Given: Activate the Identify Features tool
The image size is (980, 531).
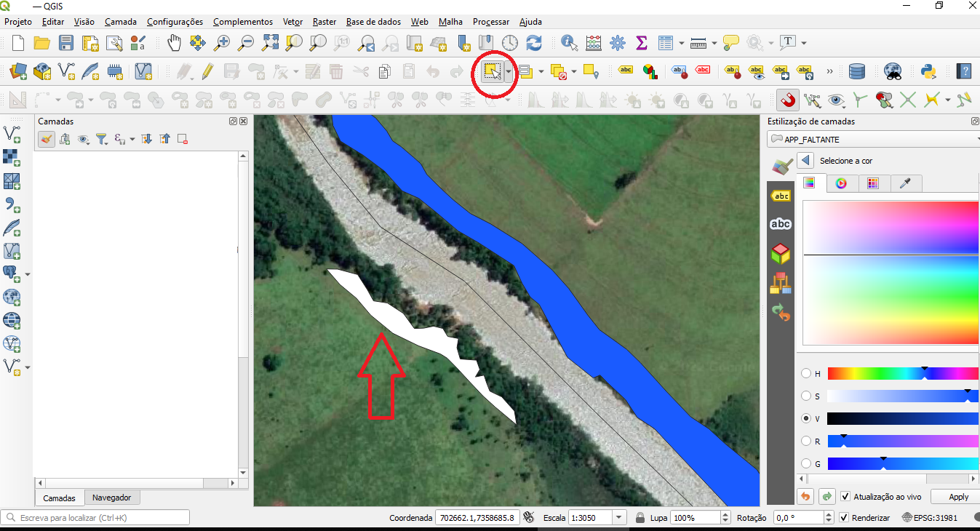Looking at the screenshot, I should (x=569, y=43).
